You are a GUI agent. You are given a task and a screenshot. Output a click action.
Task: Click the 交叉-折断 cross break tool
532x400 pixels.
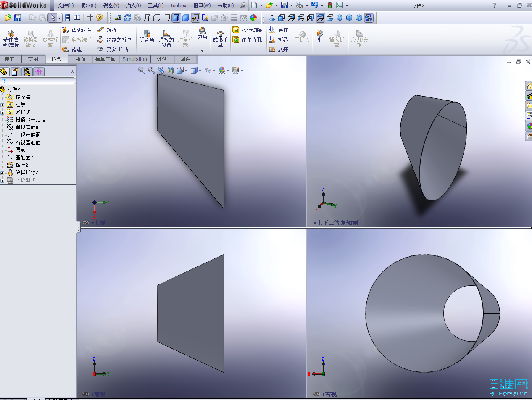click(x=113, y=50)
